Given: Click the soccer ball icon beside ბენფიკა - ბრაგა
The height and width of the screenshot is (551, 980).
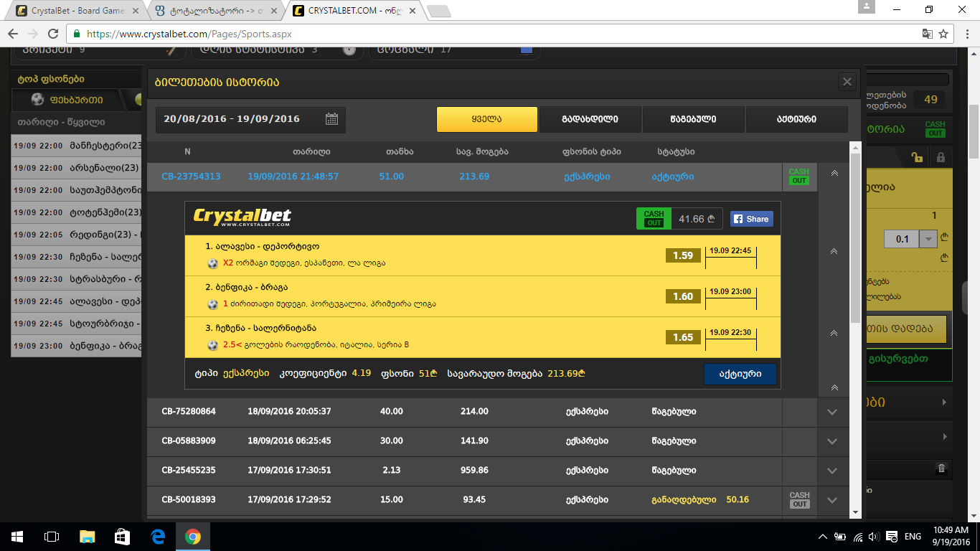Looking at the screenshot, I should click(212, 304).
